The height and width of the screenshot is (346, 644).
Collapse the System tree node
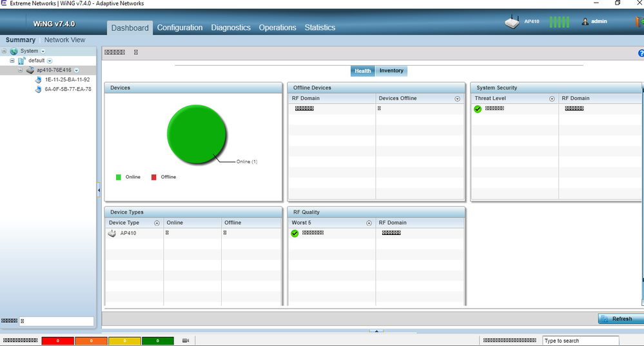4,51
